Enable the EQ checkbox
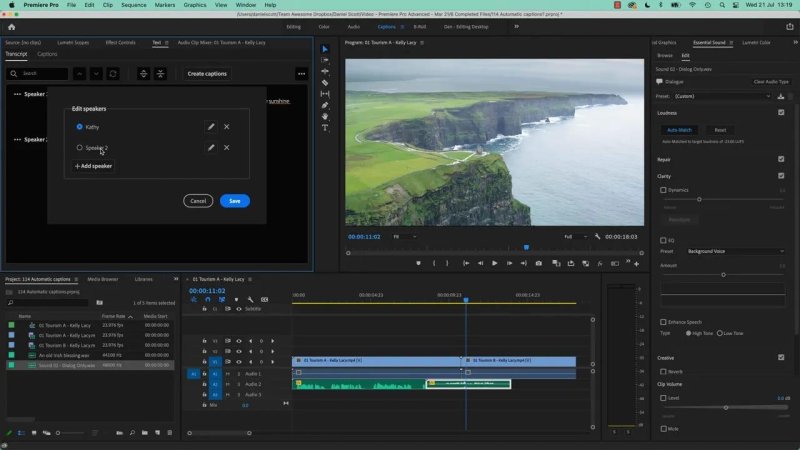The image size is (800, 450). click(663, 240)
